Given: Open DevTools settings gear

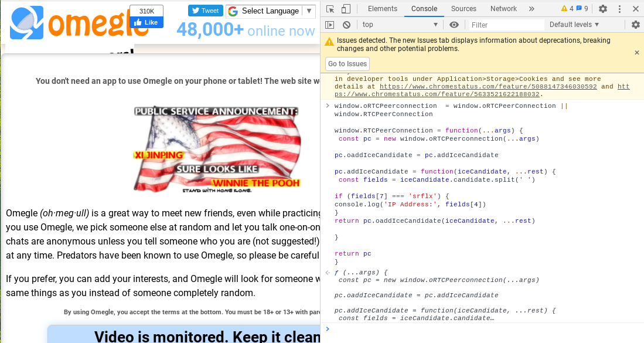Looking at the screenshot, I should (603, 9).
